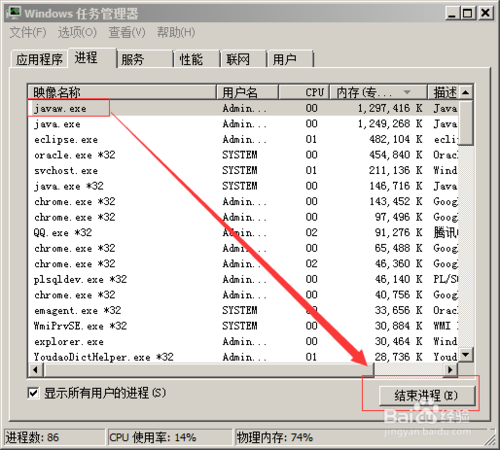
Task: Select chrome.exe *32 using 97,496 K
Action: point(243,217)
